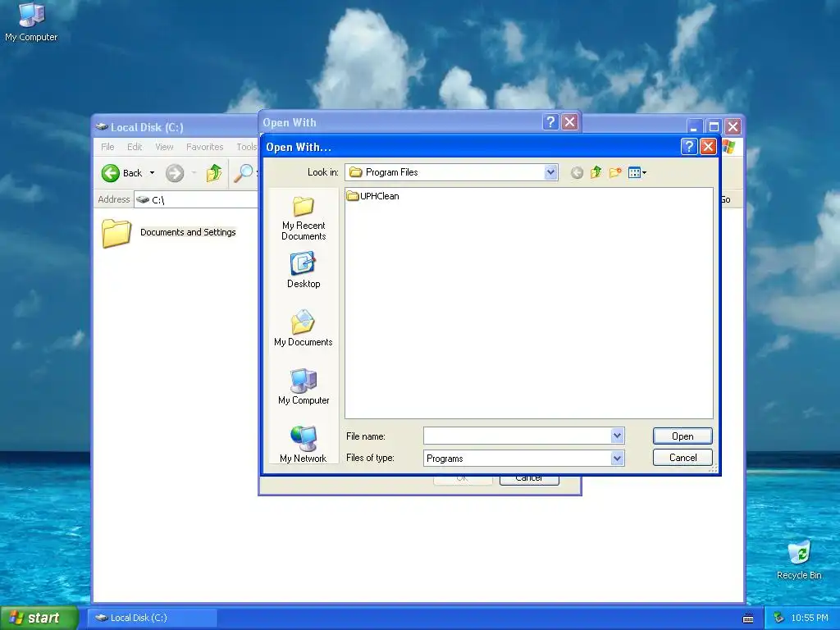This screenshot has height=630, width=840.
Task: Go back to last folder visited in dialog
Action: pyautogui.click(x=577, y=172)
